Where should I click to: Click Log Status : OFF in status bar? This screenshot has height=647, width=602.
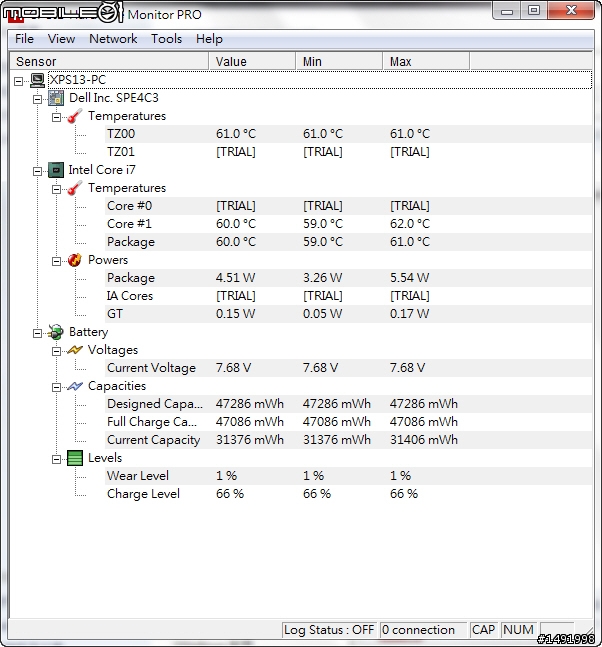pos(329,630)
